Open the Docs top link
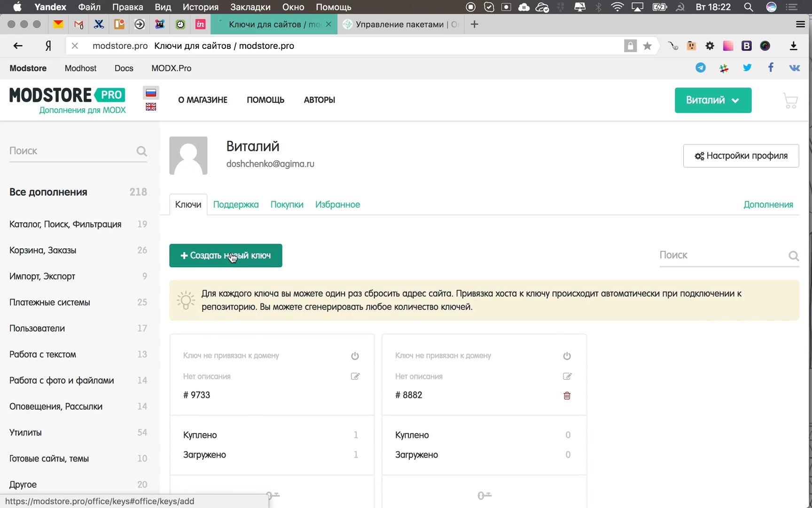The height and width of the screenshot is (508, 812). pyautogui.click(x=124, y=68)
